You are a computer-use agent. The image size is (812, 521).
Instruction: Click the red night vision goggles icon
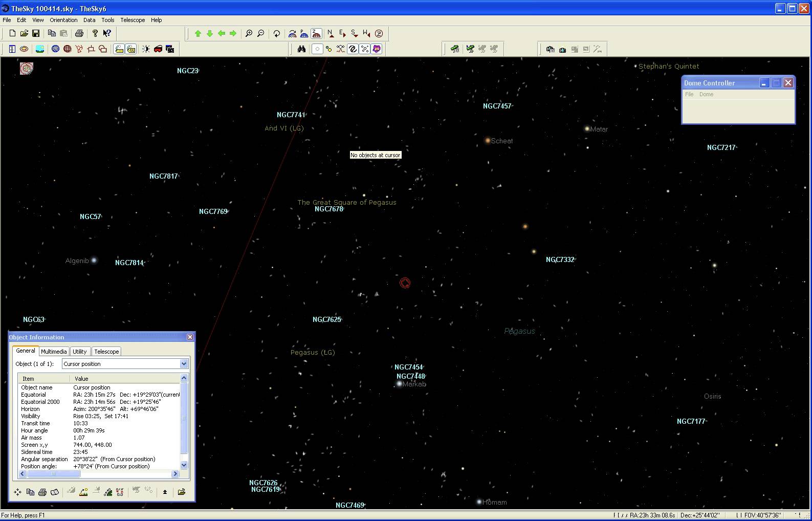tap(158, 49)
